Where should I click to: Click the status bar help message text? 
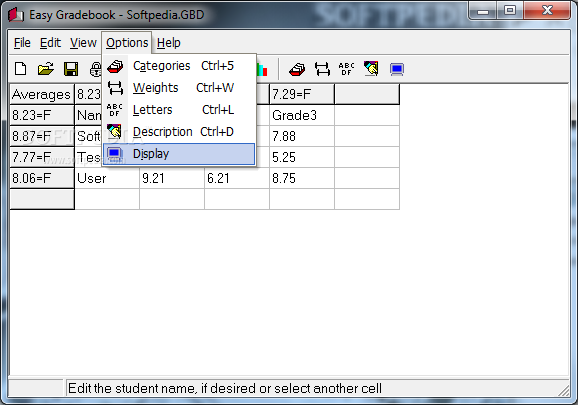[225, 388]
